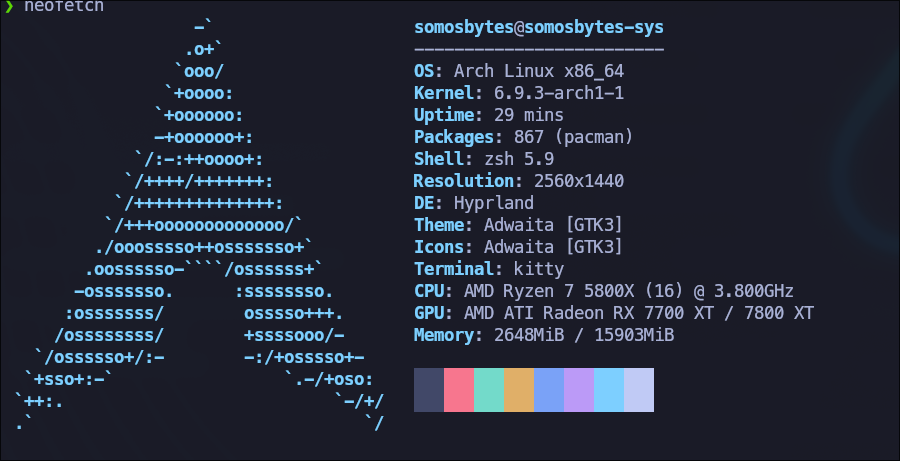The height and width of the screenshot is (461, 900).
Task: Click the Kernel version 6.9.3-arch1-1
Action: click(558, 93)
